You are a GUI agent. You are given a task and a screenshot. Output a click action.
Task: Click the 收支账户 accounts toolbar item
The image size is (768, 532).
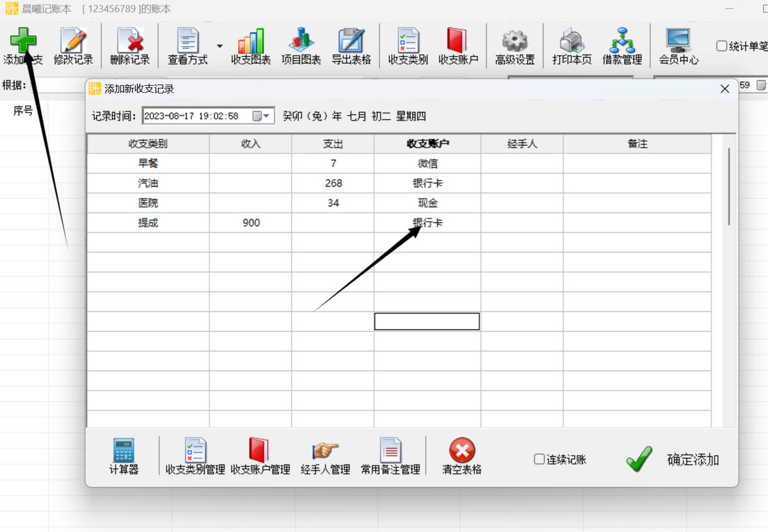[456, 45]
